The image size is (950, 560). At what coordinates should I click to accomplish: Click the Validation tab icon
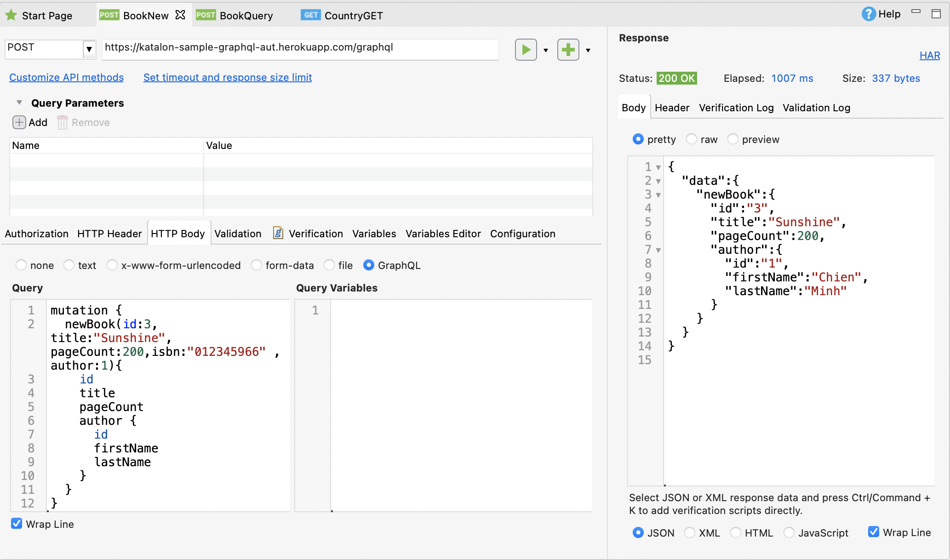237,234
